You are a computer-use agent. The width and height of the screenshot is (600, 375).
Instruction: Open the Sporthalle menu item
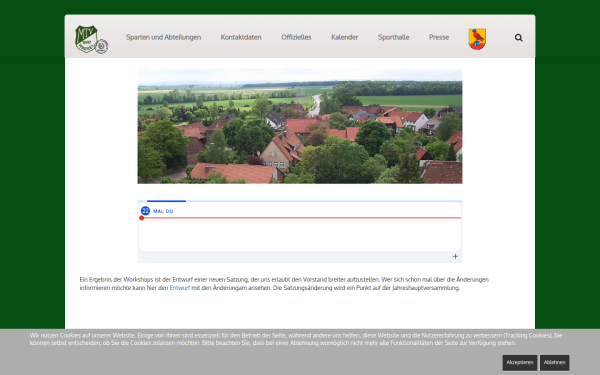(x=393, y=37)
